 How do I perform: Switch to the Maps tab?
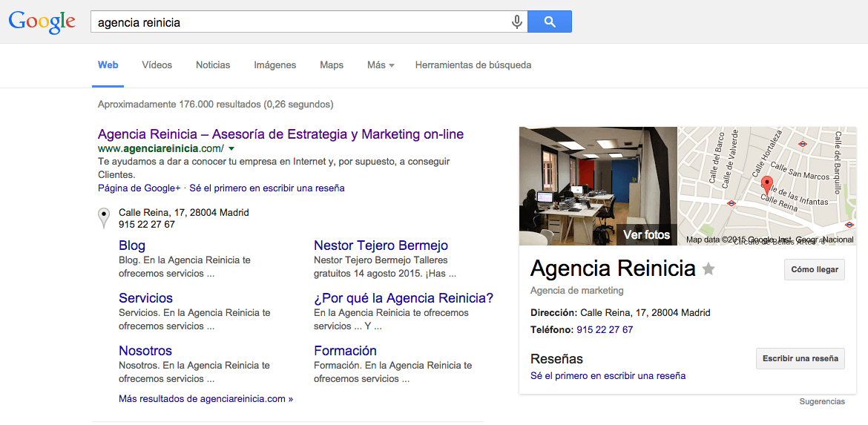pyautogui.click(x=331, y=65)
